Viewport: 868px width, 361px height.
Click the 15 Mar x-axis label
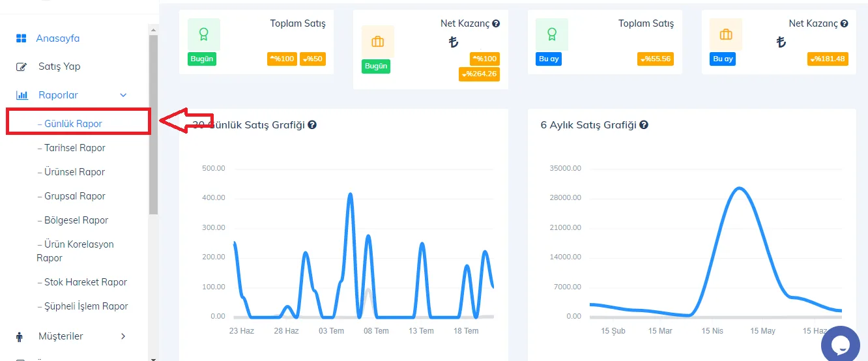tap(660, 331)
